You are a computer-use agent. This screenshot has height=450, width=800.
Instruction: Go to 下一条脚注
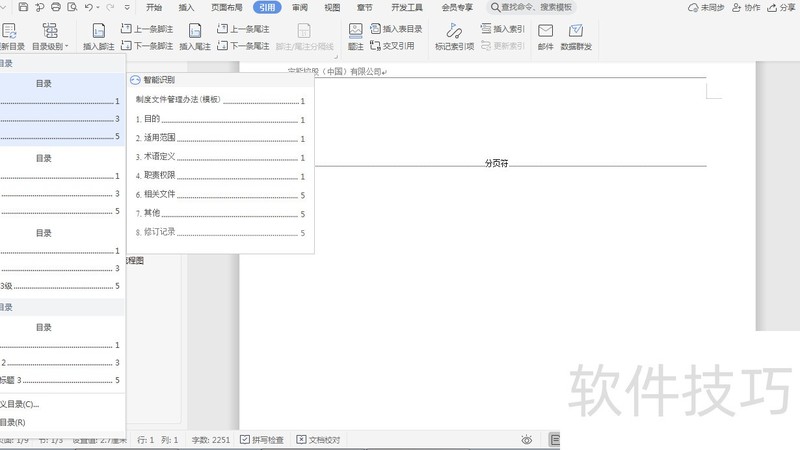147,46
